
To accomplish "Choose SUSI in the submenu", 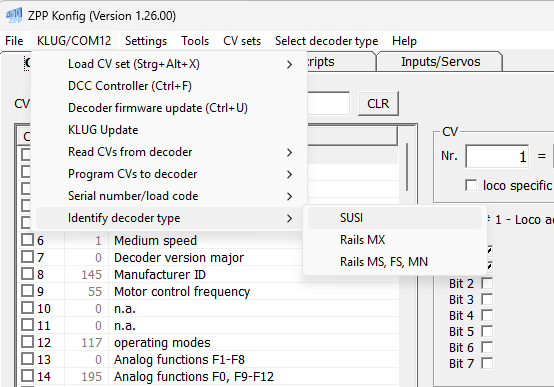I will [395, 218].
